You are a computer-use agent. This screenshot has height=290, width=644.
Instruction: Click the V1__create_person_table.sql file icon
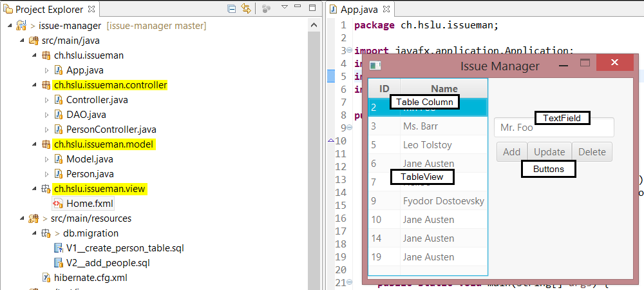pos(59,248)
